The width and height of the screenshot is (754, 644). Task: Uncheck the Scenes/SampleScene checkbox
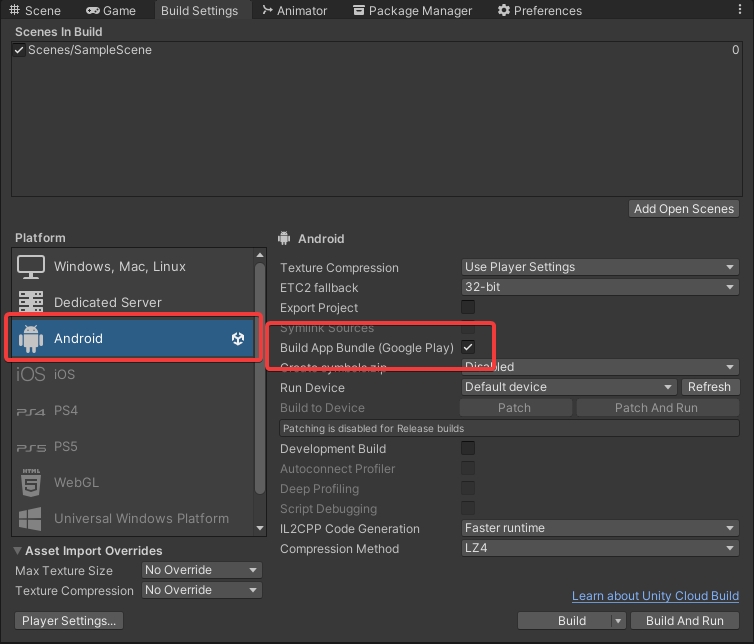19,50
